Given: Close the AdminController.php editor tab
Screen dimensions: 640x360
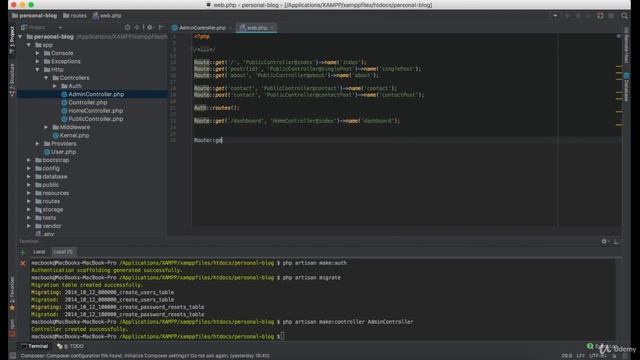Looking at the screenshot, I should 231,28.
